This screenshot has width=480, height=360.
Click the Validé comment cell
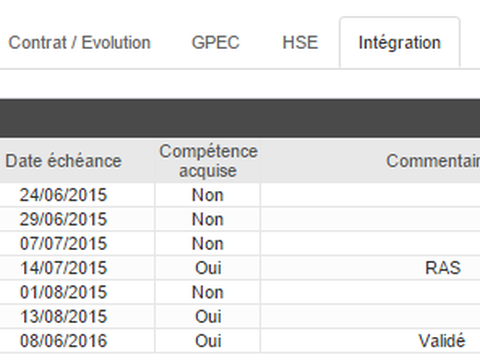pos(370,341)
